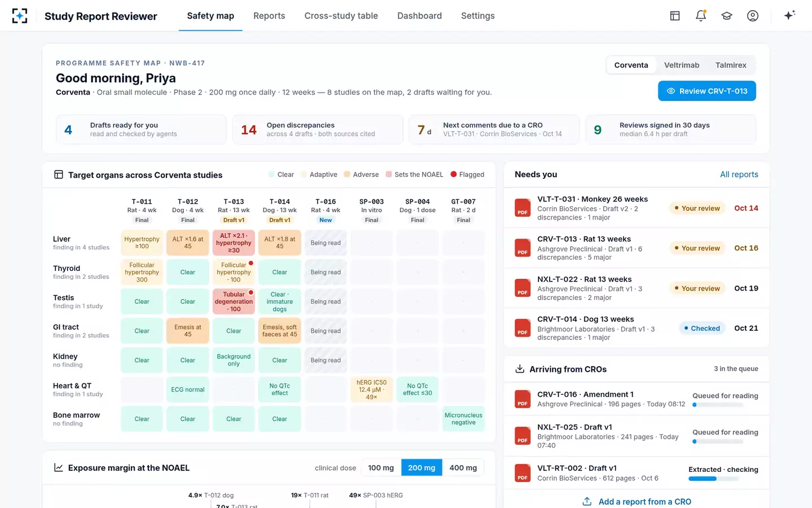The image size is (812, 508).
Task: Go to the Cross-study table tab
Action: (x=341, y=16)
